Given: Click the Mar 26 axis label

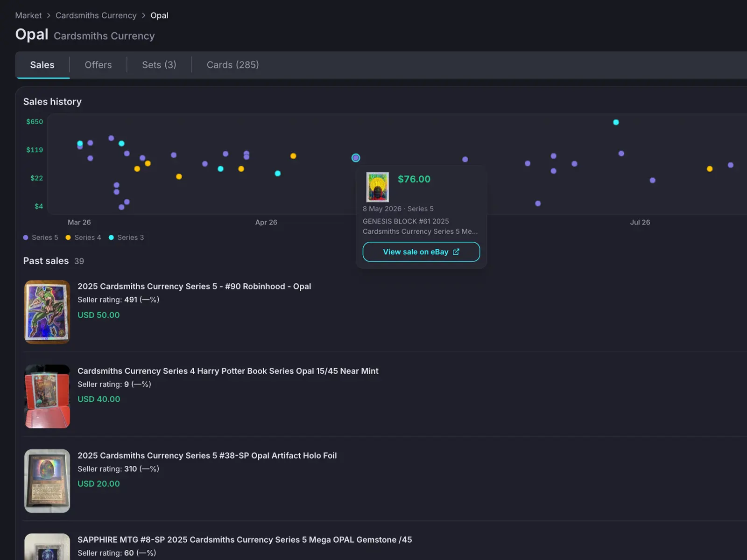Looking at the screenshot, I should pyautogui.click(x=79, y=222).
